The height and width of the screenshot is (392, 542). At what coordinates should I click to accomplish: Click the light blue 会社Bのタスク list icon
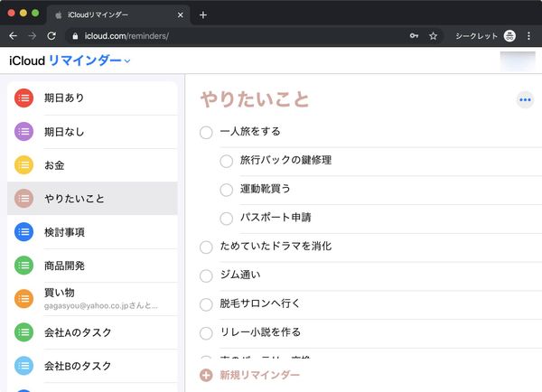point(23,366)
